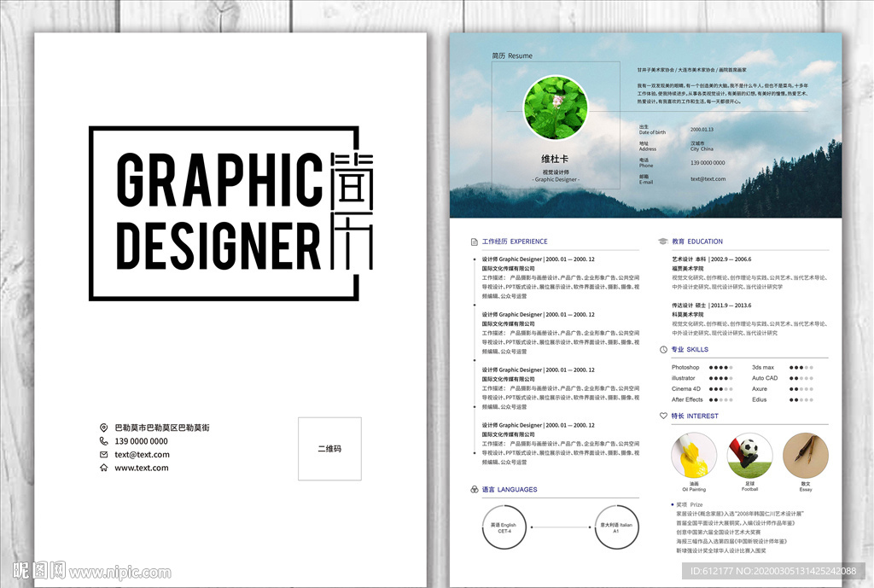Click the 教育 EDUCATION heading
This screenshot has width=874, height=588.
tap(697, 242)
